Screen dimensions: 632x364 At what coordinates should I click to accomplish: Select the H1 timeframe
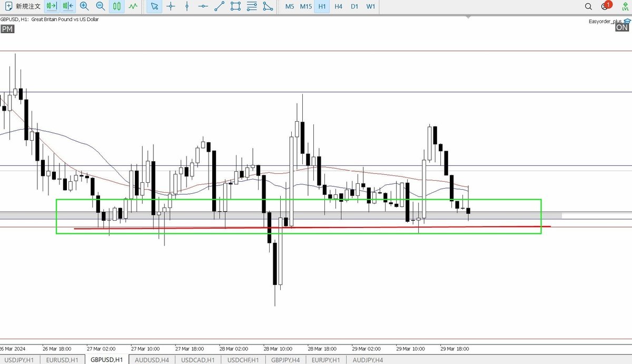322,6
